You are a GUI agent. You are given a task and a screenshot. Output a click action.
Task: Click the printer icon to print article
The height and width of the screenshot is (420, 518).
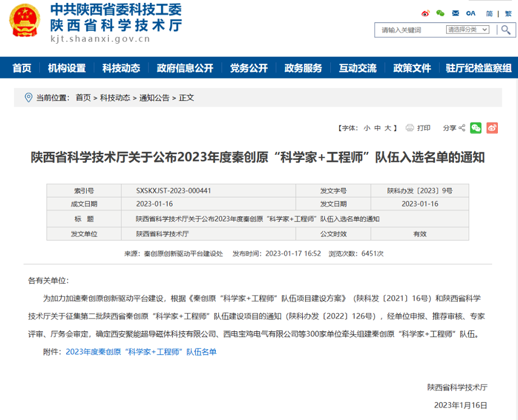pyautogui.click(x=410, y=128)
